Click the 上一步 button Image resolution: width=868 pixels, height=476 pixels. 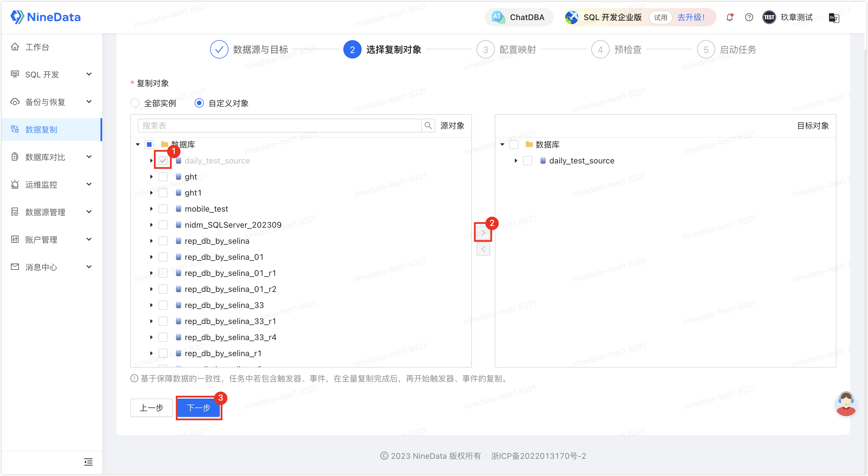151,408
